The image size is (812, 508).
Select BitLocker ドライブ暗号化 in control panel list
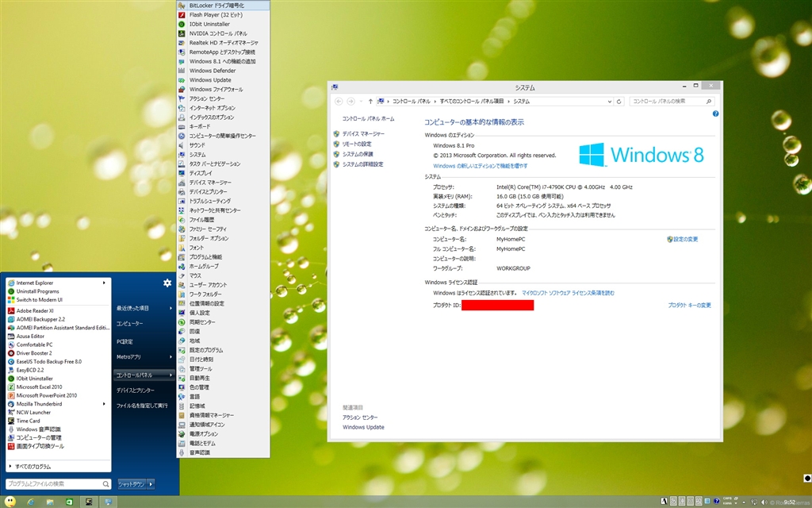(x=223, y=6)
